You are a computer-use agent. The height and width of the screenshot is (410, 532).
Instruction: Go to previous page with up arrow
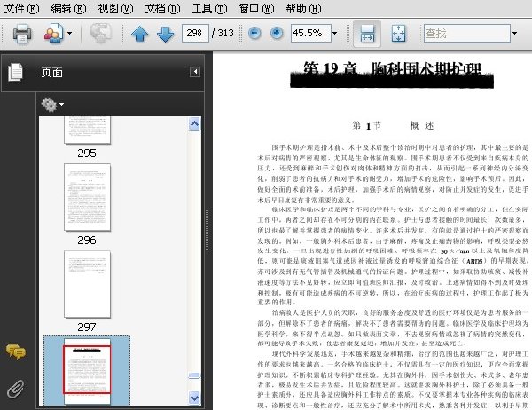pos(139,34)
